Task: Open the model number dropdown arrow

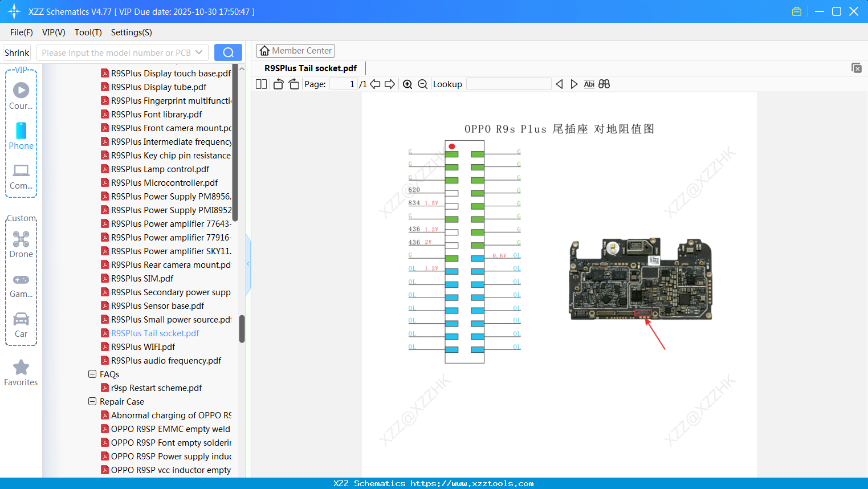Action: [199, 52]
